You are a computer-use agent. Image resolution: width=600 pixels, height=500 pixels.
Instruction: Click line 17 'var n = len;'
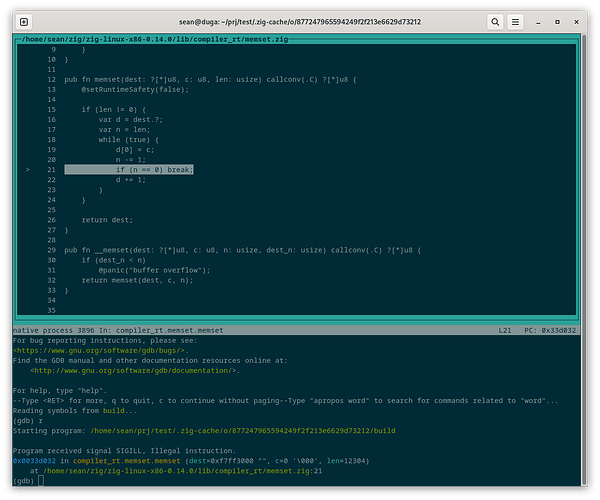click(124, 130)
